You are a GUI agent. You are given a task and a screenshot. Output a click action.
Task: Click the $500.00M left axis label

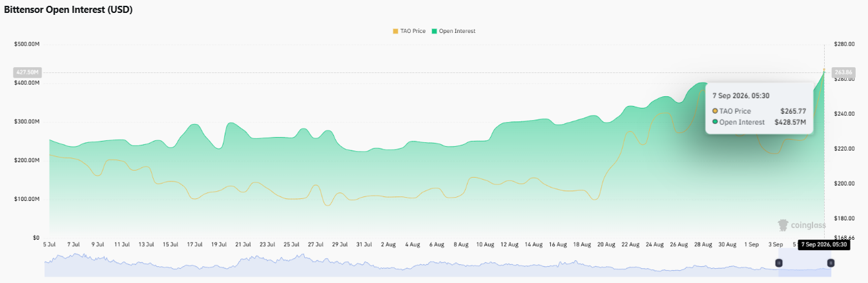26,44
